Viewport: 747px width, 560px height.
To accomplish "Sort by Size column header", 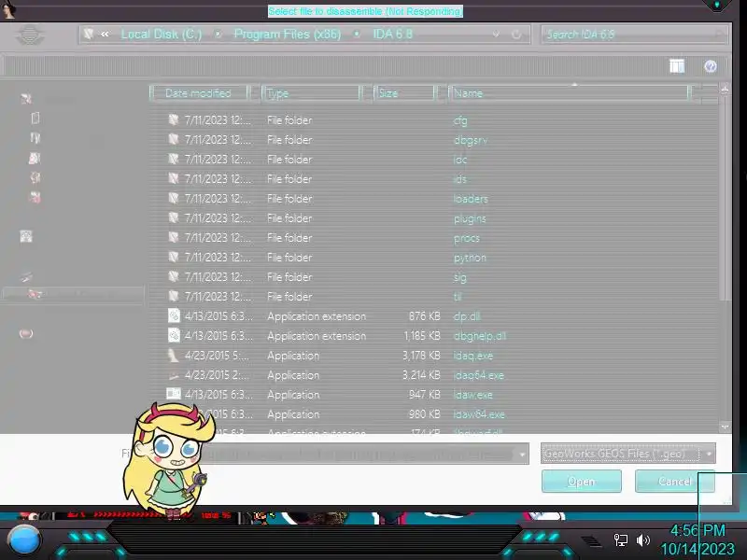I will pyautogui.click(x=404, y=92).
